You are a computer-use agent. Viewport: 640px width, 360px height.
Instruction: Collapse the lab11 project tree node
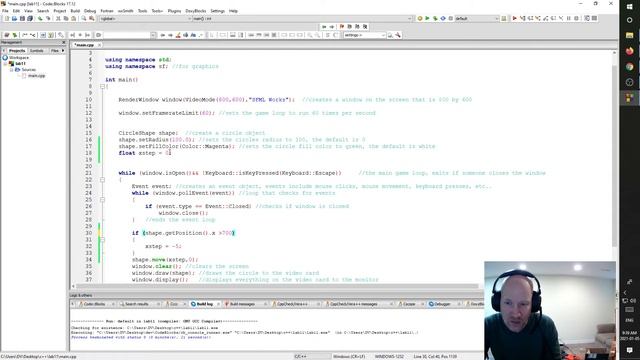coord(6,64)
